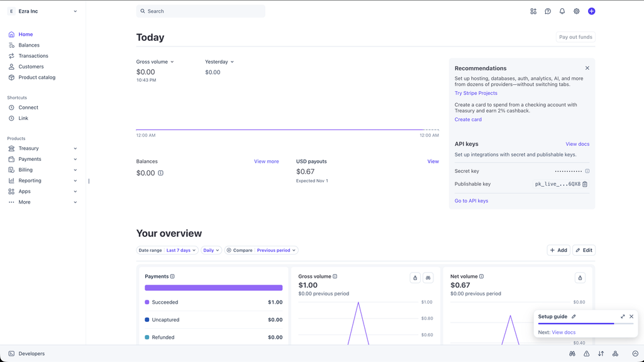Image resolution: width=644 pixels, height=362 pixels.
Task: Open the Ezra Inc account switcher
Action: [x=43, y=11]
